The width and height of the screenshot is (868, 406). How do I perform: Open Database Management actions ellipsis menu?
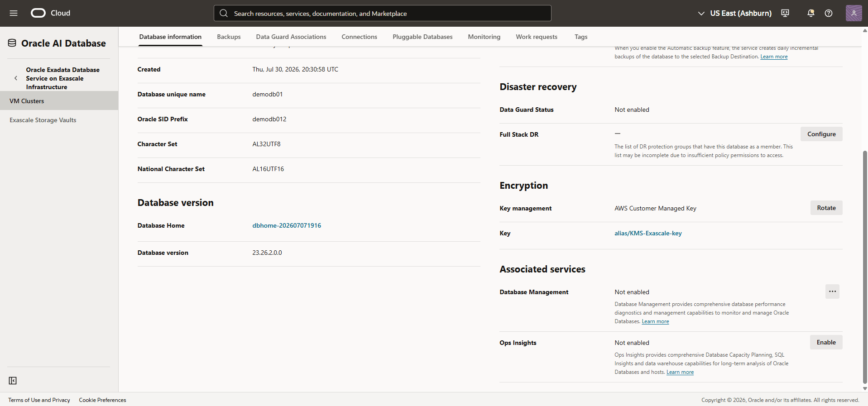832,291
